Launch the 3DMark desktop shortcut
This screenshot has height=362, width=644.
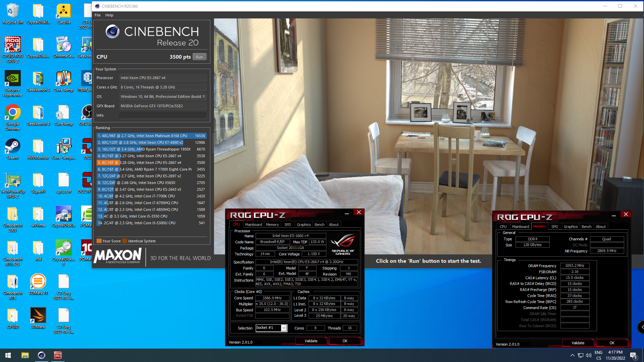(x=38, y=318)
